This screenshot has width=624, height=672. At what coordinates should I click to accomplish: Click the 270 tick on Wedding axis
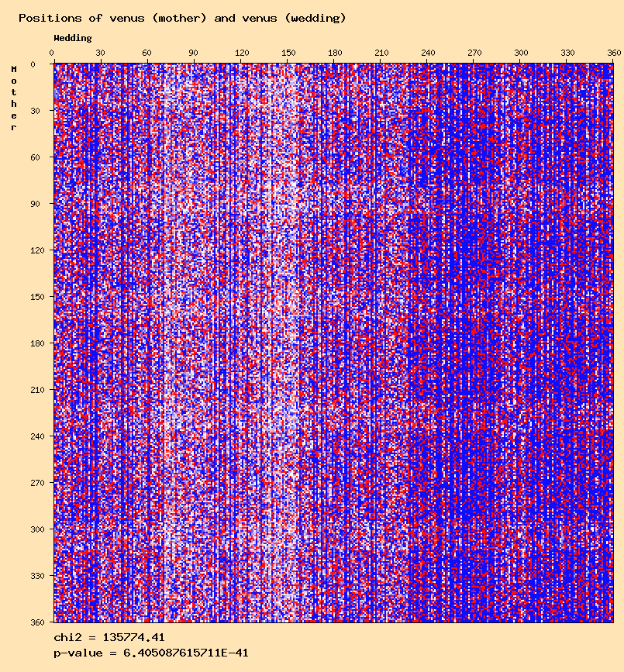click(474, 53)
